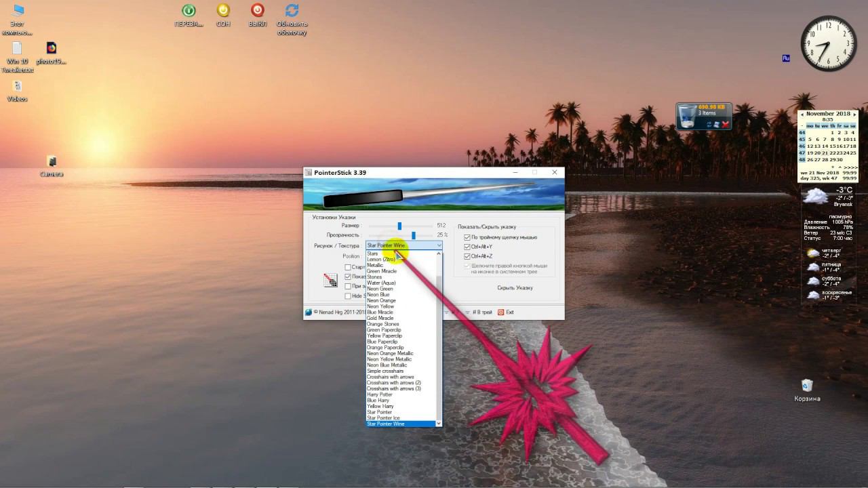The height and width of the screenshot is (488, 868).
Task: Toggle the Старт... checkbox in PointerStick
Action: pyautogui.click(x=348, y=267)
